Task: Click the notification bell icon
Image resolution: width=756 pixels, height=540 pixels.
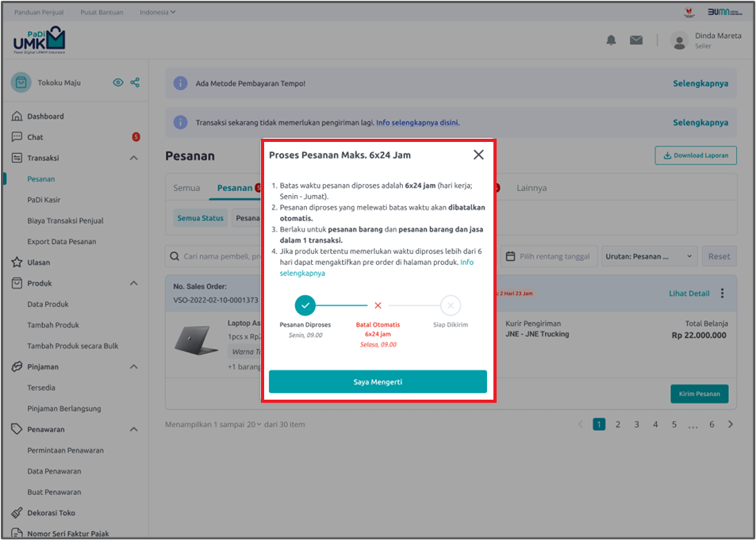Action: [611, 40]
